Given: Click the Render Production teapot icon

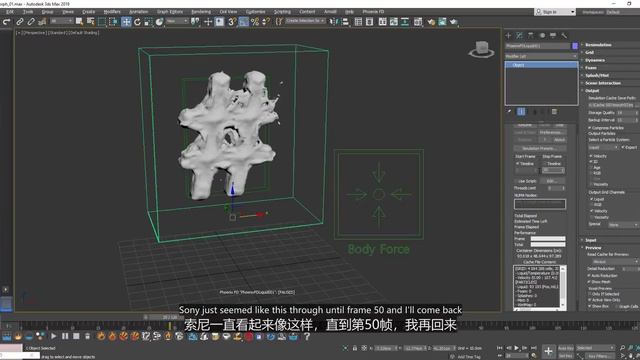Looking at the screenshot, I should 453,22.
